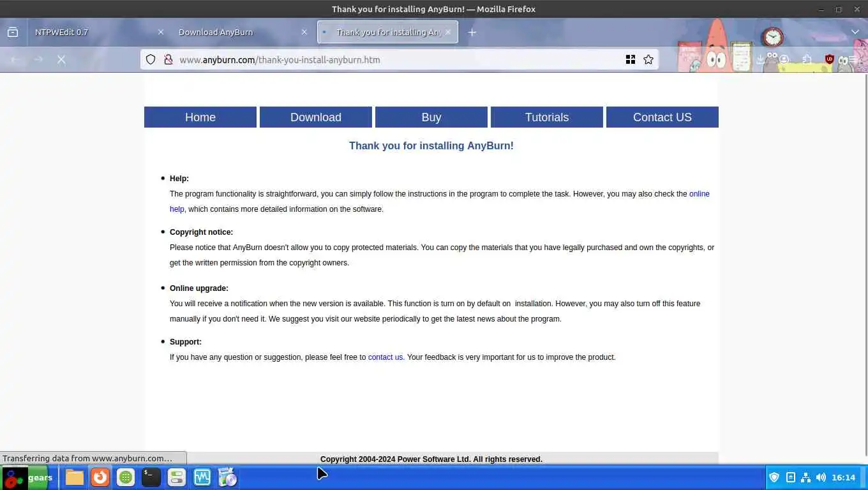
Task: Switch to the NTPWEdit 0.7 tab
Action: coord(99,32)
